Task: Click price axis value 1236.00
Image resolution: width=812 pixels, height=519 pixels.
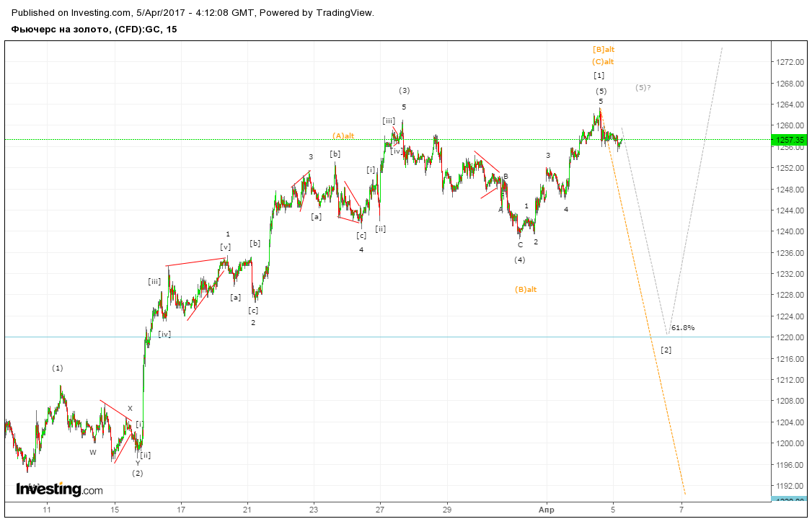Action: (x=789, y=253)
